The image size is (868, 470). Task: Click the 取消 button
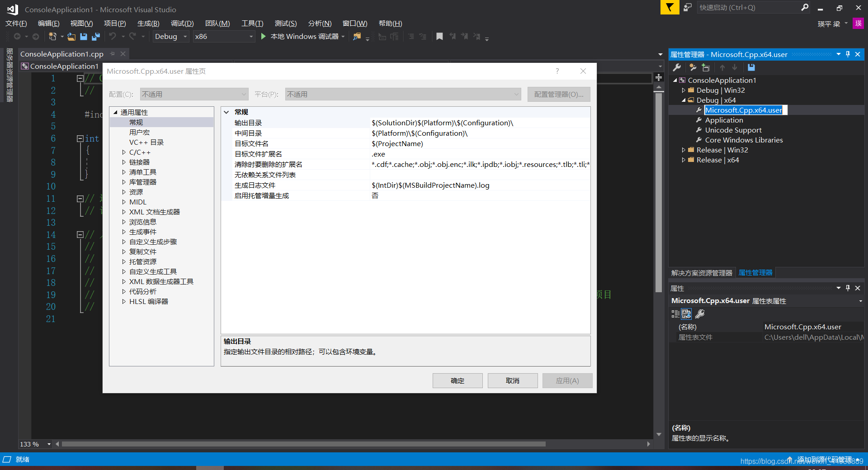point(513,381)
